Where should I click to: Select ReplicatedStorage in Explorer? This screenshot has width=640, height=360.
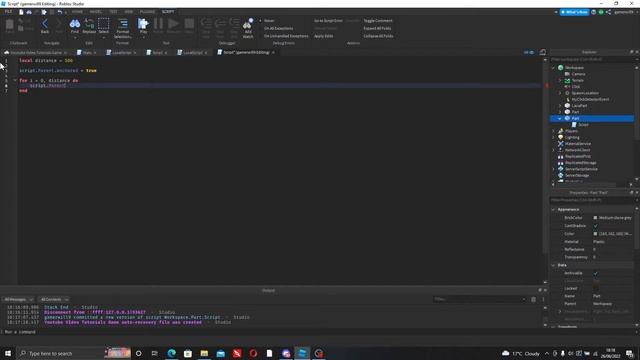(580, 162)
